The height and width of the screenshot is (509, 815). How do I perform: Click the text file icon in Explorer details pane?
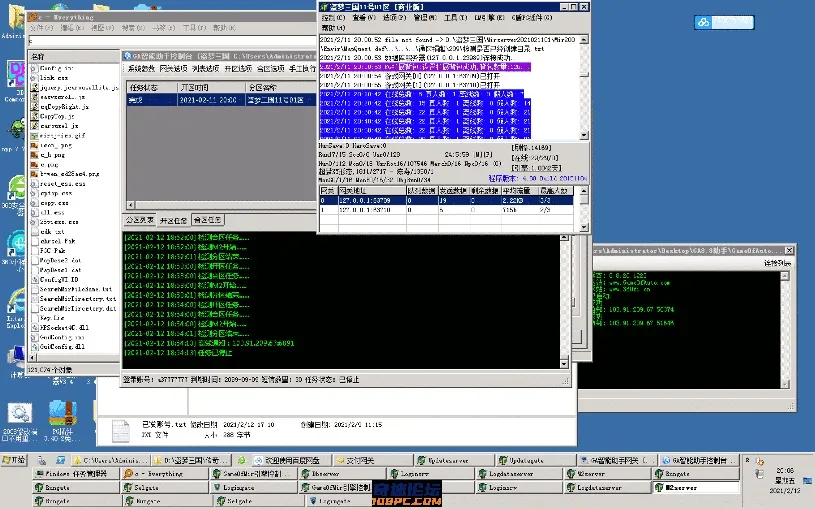click(x=121, y=431)
